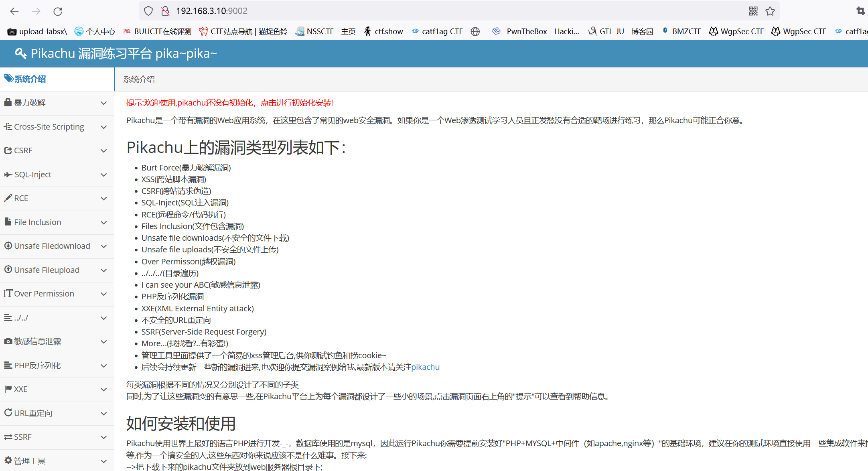Open the 个人中心 bookmark
Screen dimensions: 868x471
(x=95, y=31)
